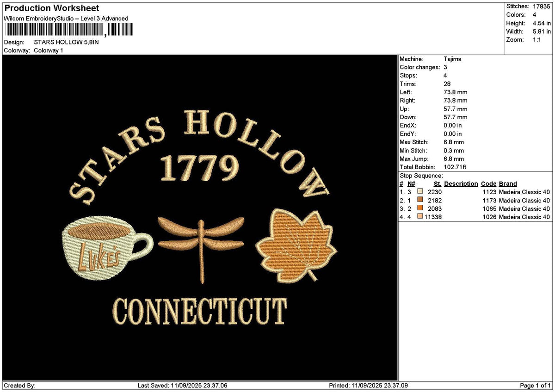Pick the brown swatch for code 1173
The image size is (555, 392).
point(420,200)
